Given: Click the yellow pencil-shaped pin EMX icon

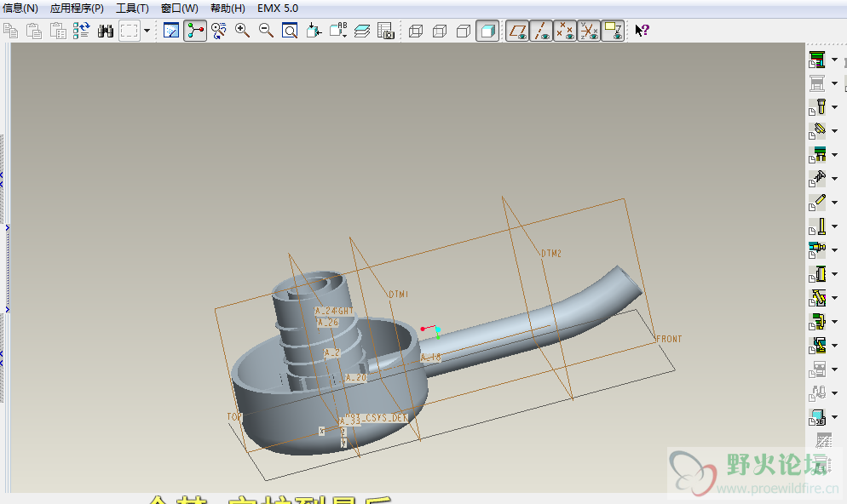Looking at the screenshot, I should click(817, 203).
